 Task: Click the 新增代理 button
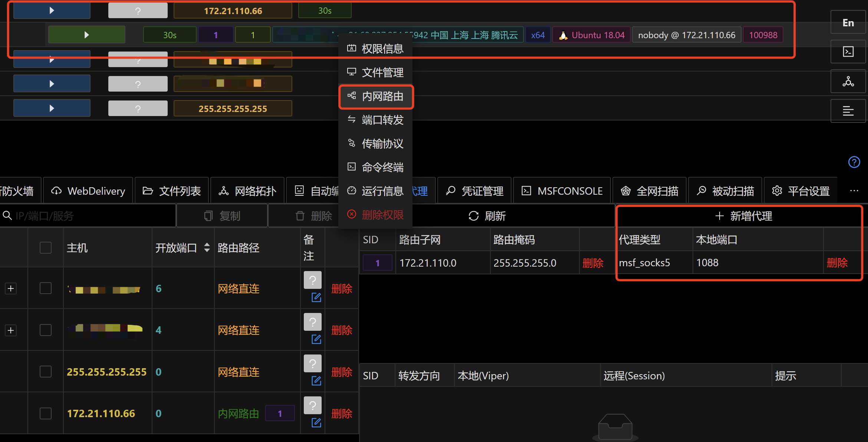(744, 216)
